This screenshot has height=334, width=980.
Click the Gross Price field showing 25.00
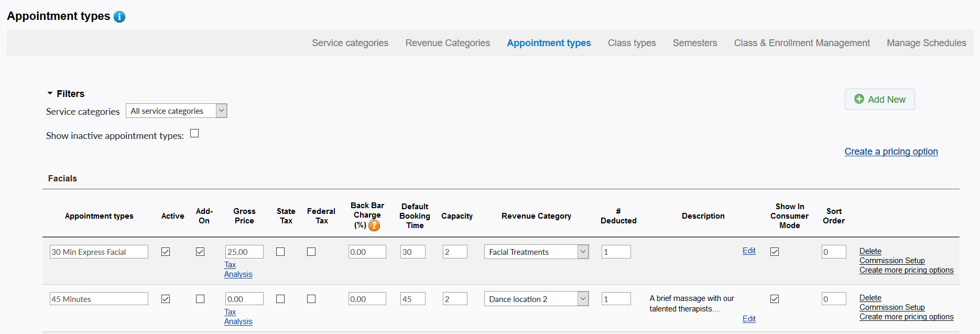click(x=244, y=252)
